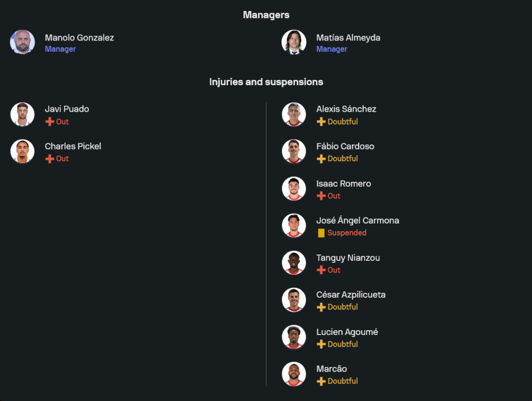Screen dimensions: 532x401
Task: Click Tanguy Nianzou's avatar picture
Action: point(294,263)
